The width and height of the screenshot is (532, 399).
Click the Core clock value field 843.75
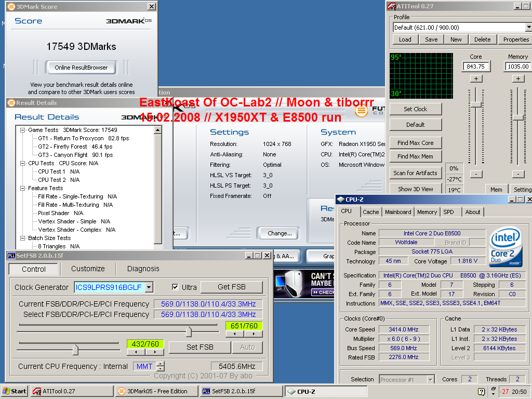point(476,66)
